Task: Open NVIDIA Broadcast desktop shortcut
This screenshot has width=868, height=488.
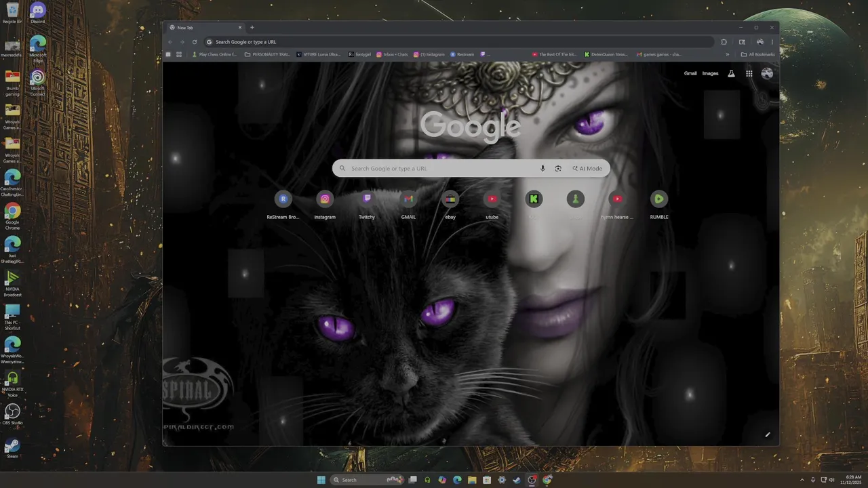Action: [x=12, y=284]
